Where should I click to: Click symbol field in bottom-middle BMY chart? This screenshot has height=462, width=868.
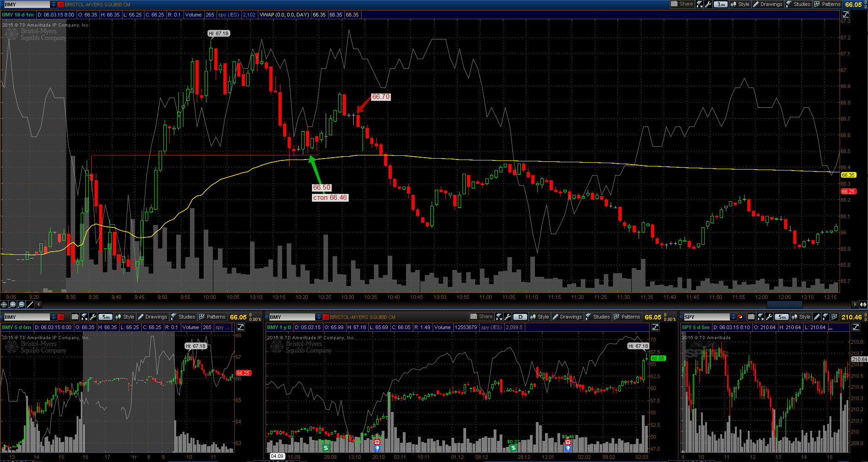tap(292, 317)
